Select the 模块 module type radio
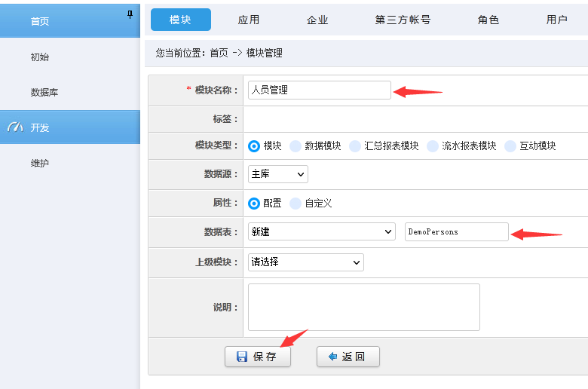This screenshot has height=389, width=588. (254, 146)
